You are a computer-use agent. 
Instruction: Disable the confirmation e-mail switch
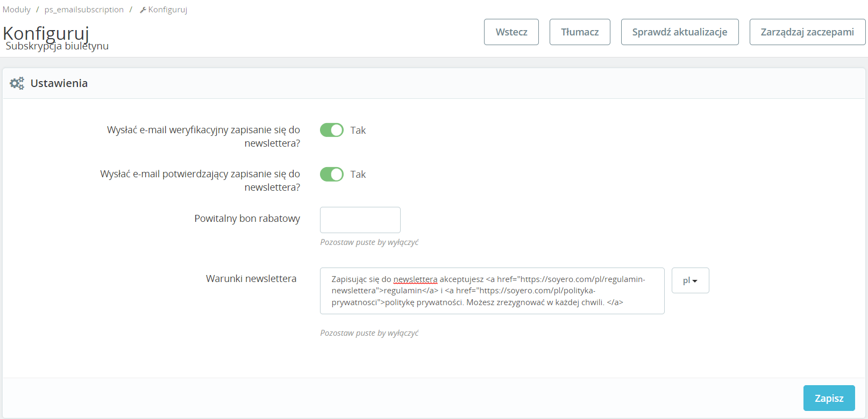[331, 174]
